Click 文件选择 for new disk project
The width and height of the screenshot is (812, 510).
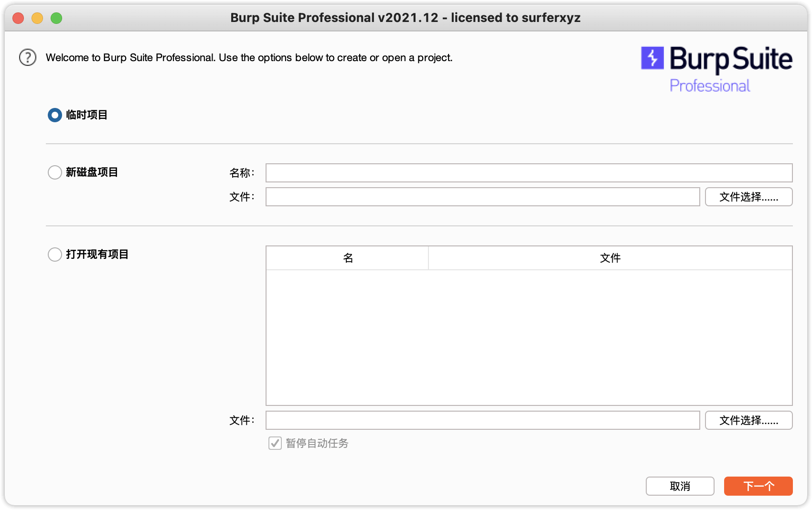[x=749, y=197]
